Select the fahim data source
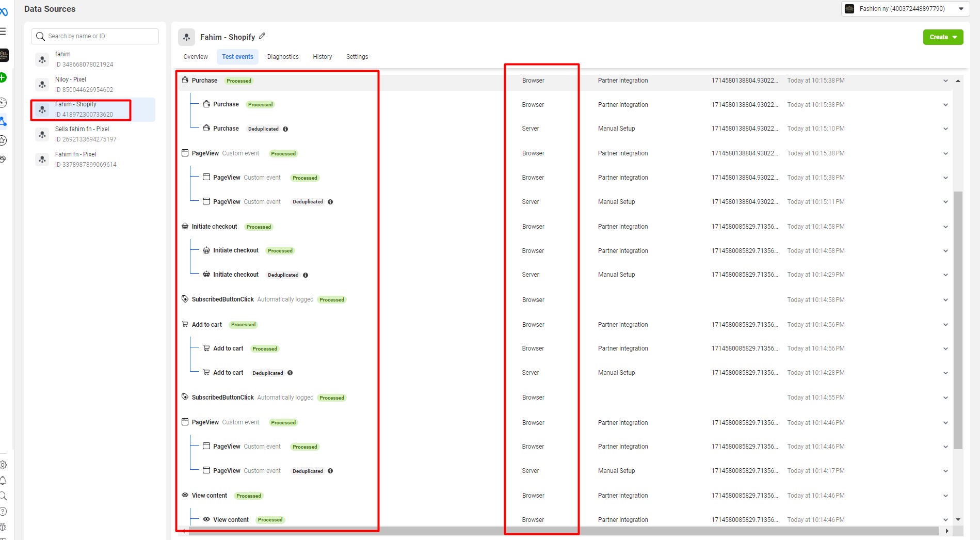 tap(93, 59)
